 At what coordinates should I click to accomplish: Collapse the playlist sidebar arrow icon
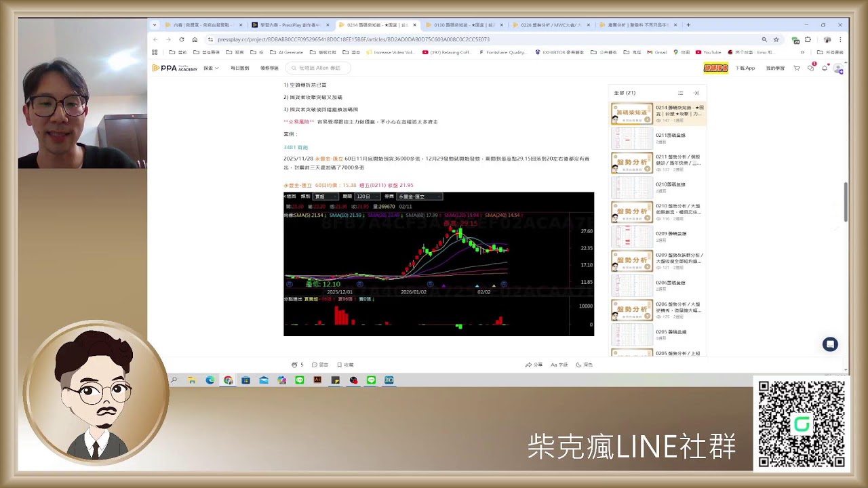click(696, 93)
